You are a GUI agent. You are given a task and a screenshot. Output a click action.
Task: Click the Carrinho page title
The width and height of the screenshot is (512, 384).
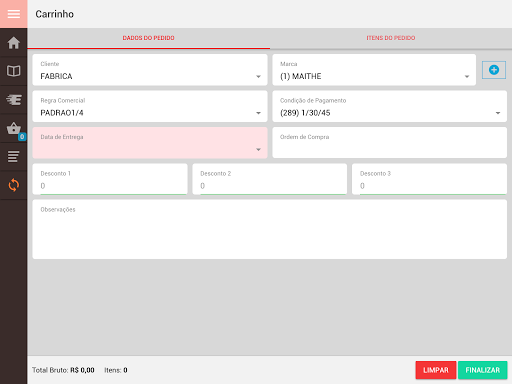pyautogui.click(x=55, y=14)
